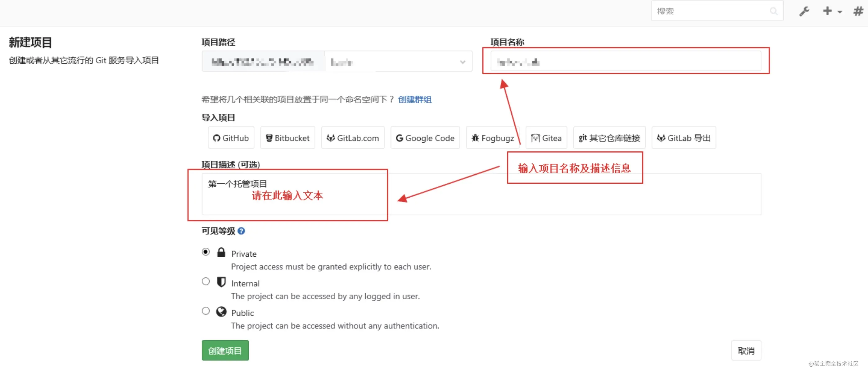Import from GitLab 导出 file

[683, 138]
